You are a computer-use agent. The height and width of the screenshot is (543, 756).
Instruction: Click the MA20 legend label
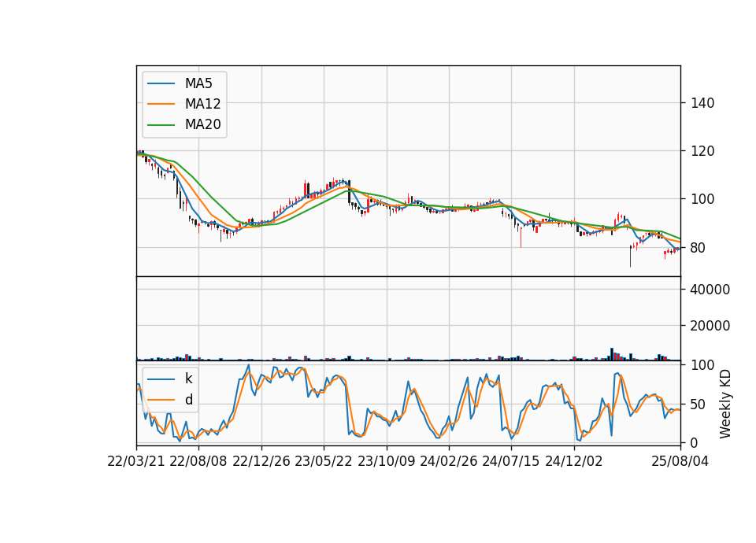[x=202, y=124]
